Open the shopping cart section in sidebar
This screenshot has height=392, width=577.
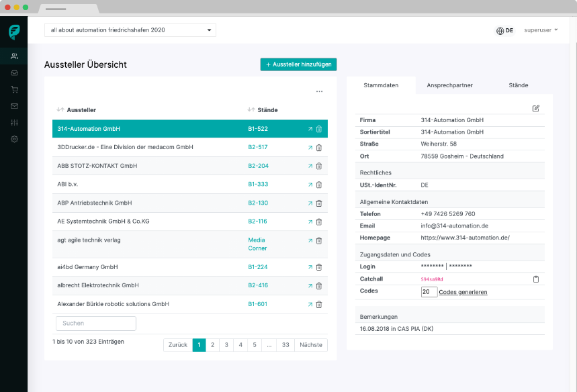tap(14, 89)
